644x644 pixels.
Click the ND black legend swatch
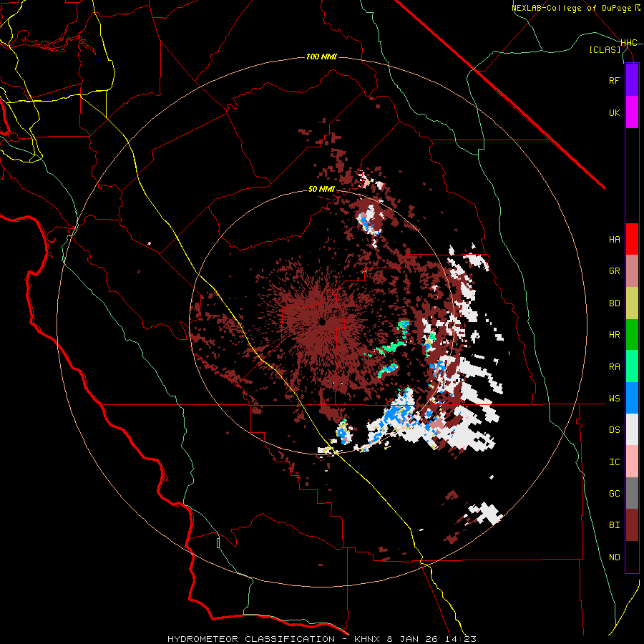pos(632,557)
